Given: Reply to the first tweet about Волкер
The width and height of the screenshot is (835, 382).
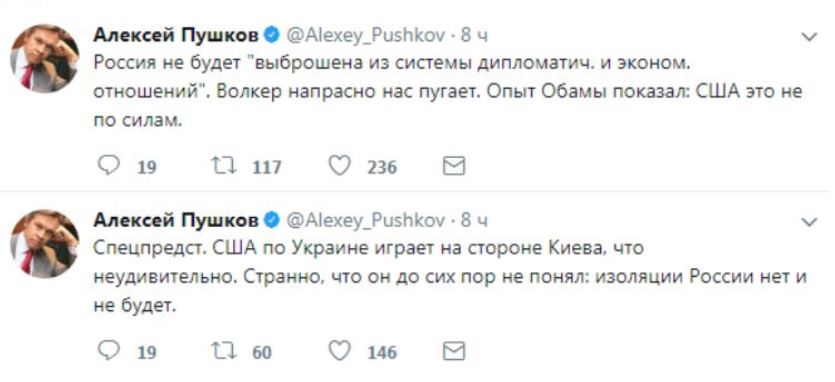Looking at the screenshot, I should click(110, 166).
